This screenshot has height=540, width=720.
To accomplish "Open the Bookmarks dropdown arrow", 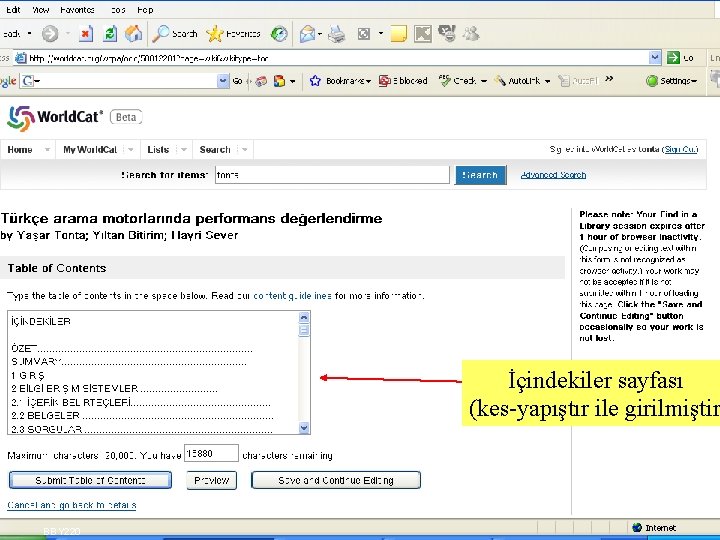I will point(369,81).
